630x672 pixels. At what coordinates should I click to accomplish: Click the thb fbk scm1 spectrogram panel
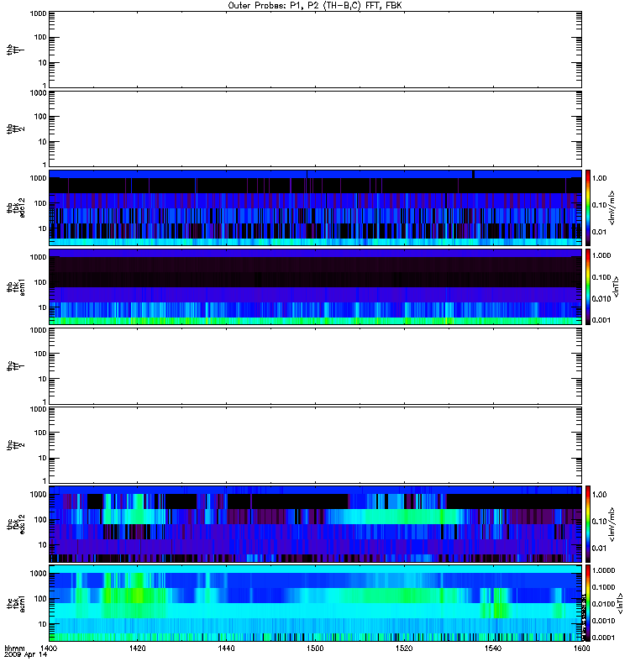tap(315, 286)
